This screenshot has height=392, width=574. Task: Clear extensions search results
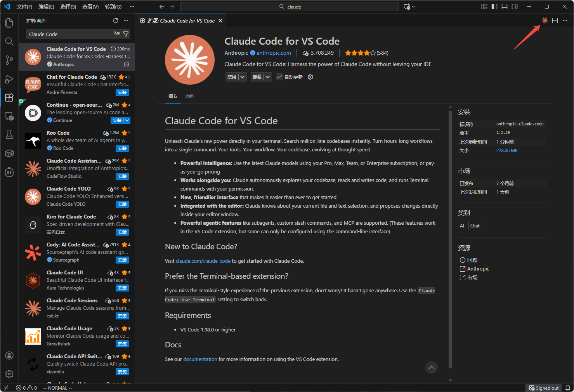[x=117, y=34]
